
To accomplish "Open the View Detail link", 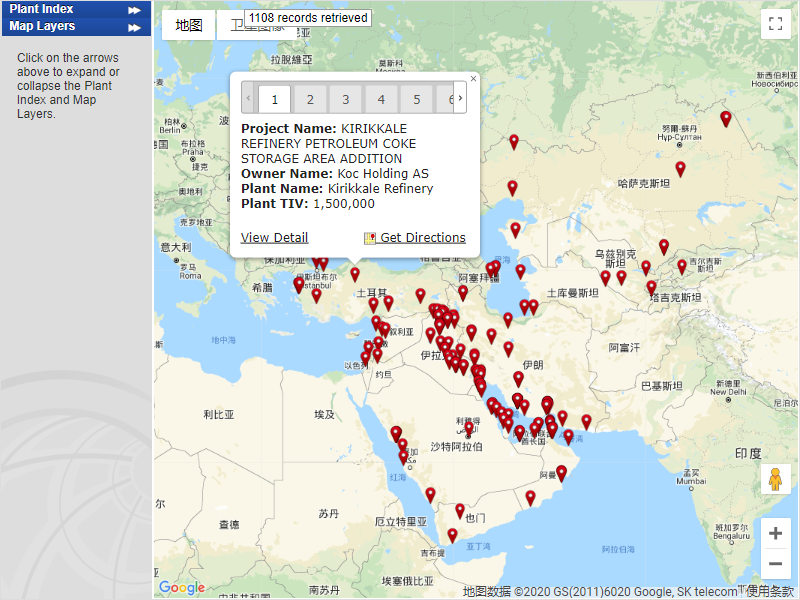I will tap(274, 238).
